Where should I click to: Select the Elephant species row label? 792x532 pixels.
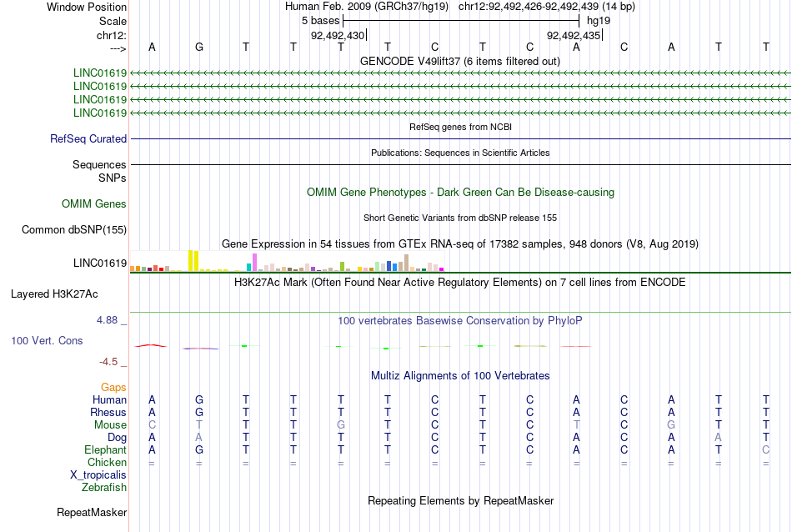coord(105,449)
